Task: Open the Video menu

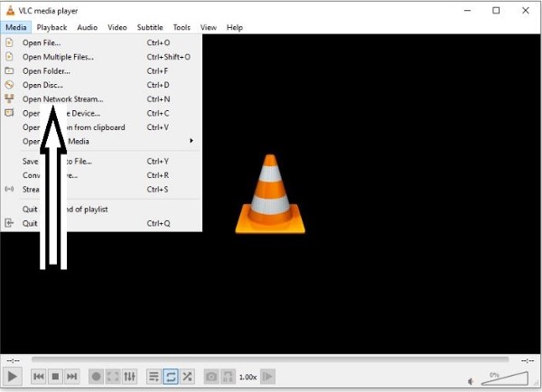Action: tap(117, 27)
